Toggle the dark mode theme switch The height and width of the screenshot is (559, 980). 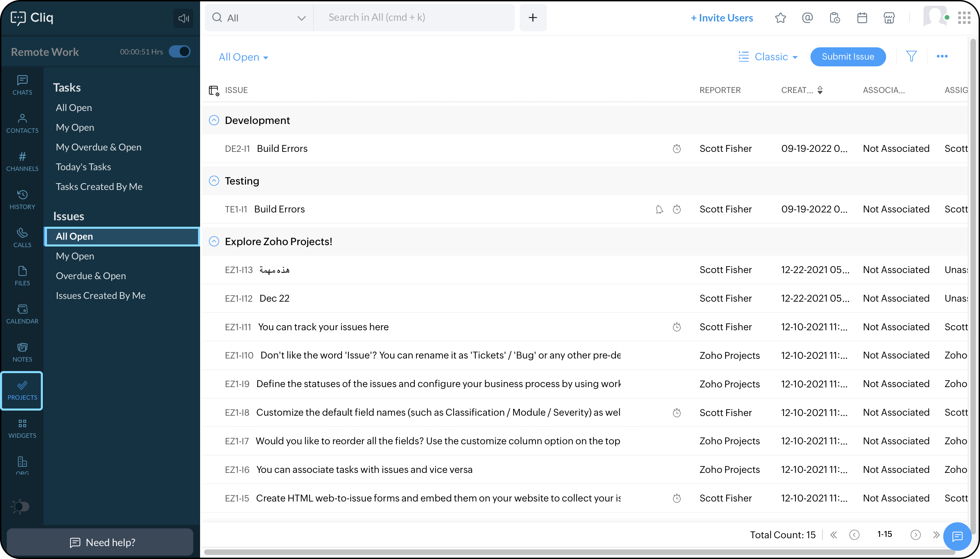pyautogui.click(x=21, y=506)
